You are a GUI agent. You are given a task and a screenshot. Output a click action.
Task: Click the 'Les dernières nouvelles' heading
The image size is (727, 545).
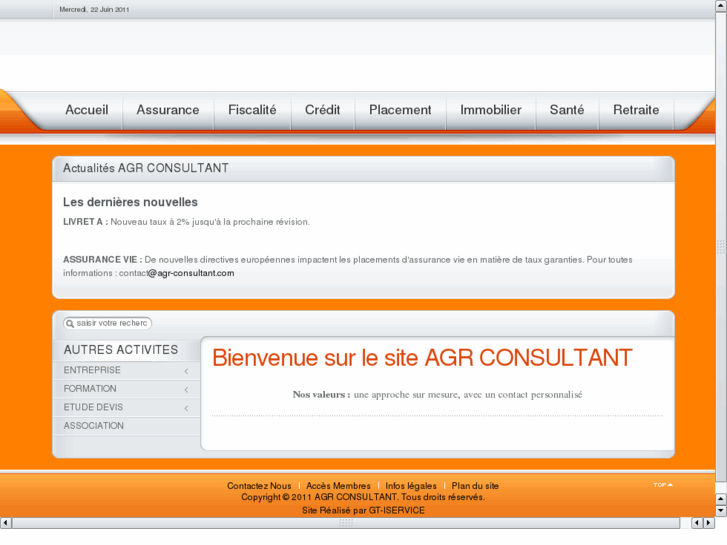[130, 202]
